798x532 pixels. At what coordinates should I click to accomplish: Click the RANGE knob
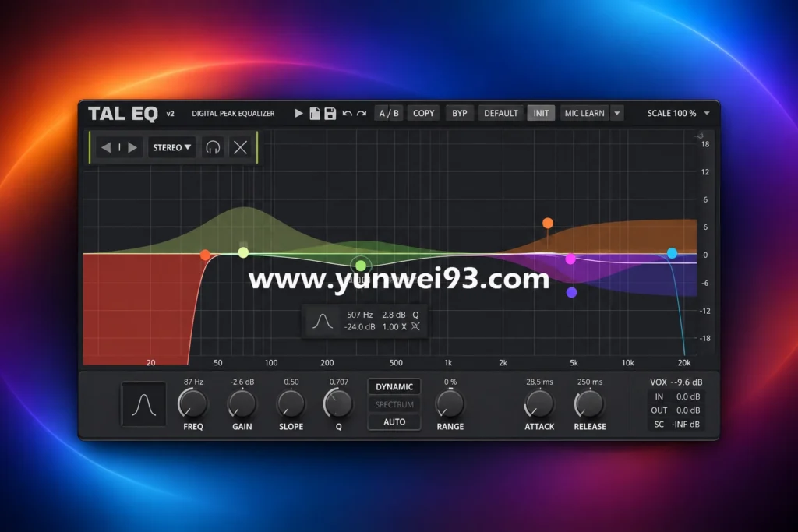(x=450, y=403)
